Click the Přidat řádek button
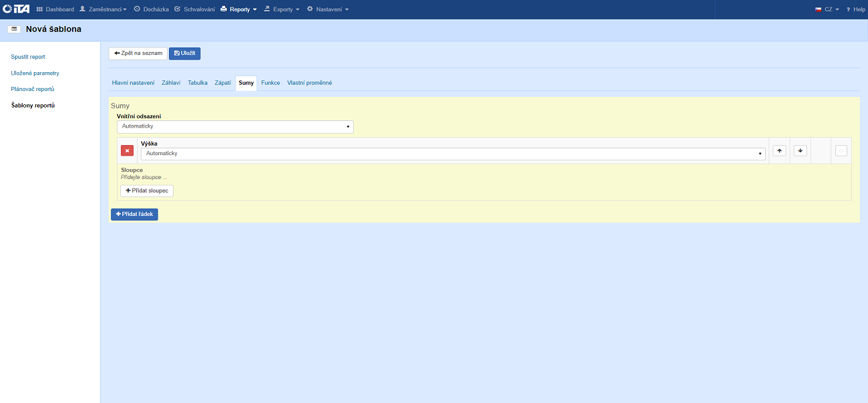Viewport: 868px width, 403px height. [134, 215]
